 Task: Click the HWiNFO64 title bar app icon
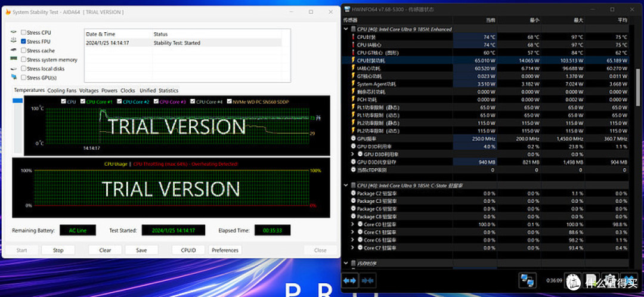pos(347,9)
